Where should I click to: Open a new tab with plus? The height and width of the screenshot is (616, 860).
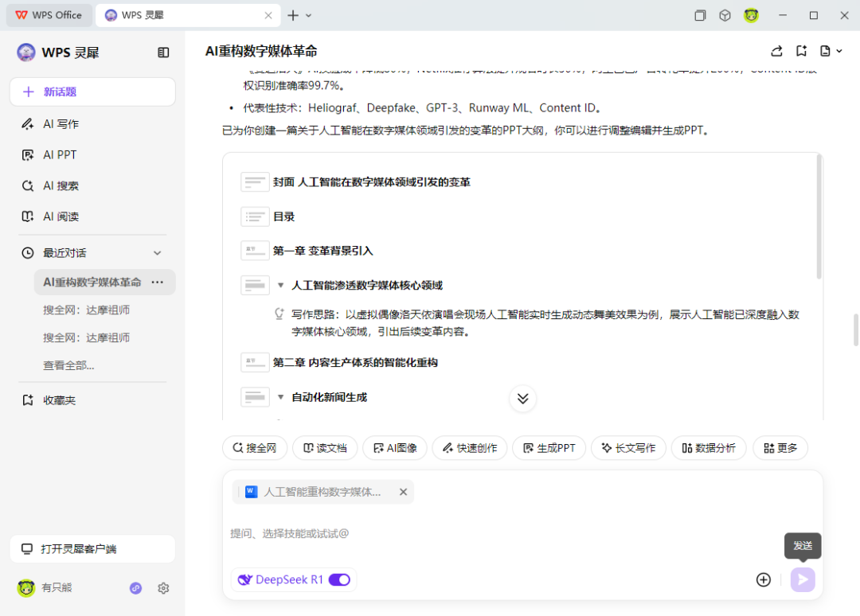293,15
